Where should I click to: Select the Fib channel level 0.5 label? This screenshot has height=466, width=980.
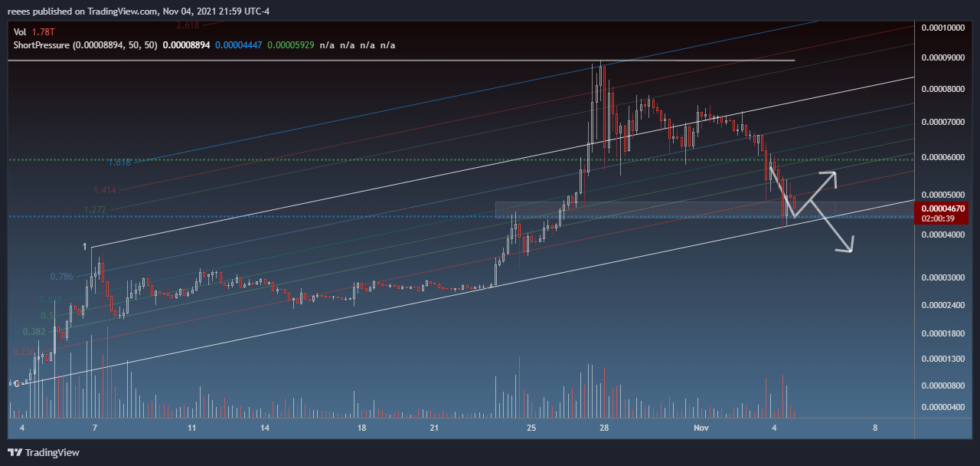click(47, 315)
